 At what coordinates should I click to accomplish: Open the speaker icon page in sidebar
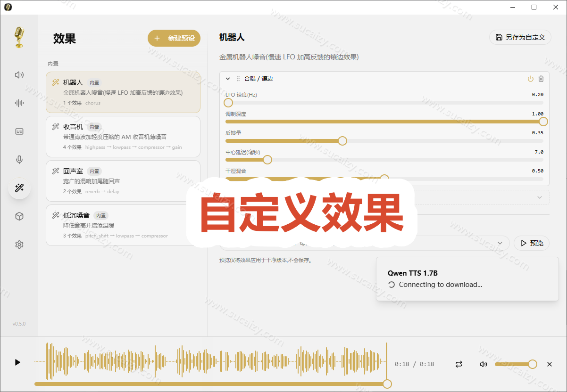click(19, 75)
